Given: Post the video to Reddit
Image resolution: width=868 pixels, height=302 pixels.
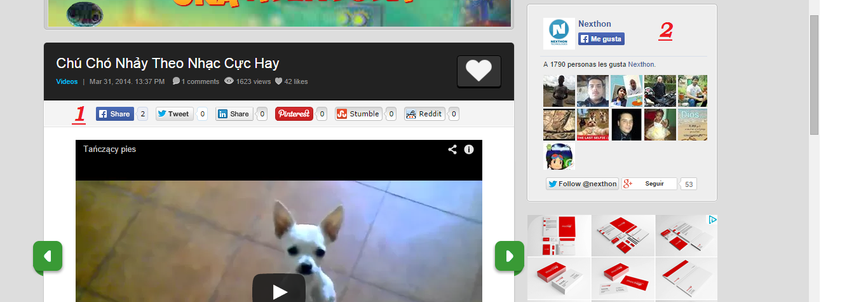Looking at the screenshot, I should (x=424, y=114).
